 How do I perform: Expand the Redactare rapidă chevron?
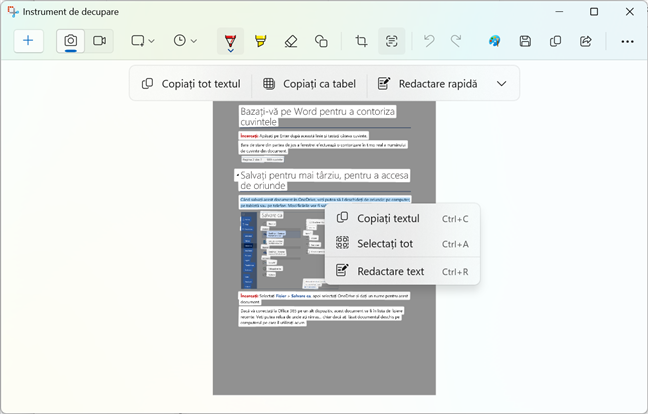[x=501, y=83]
